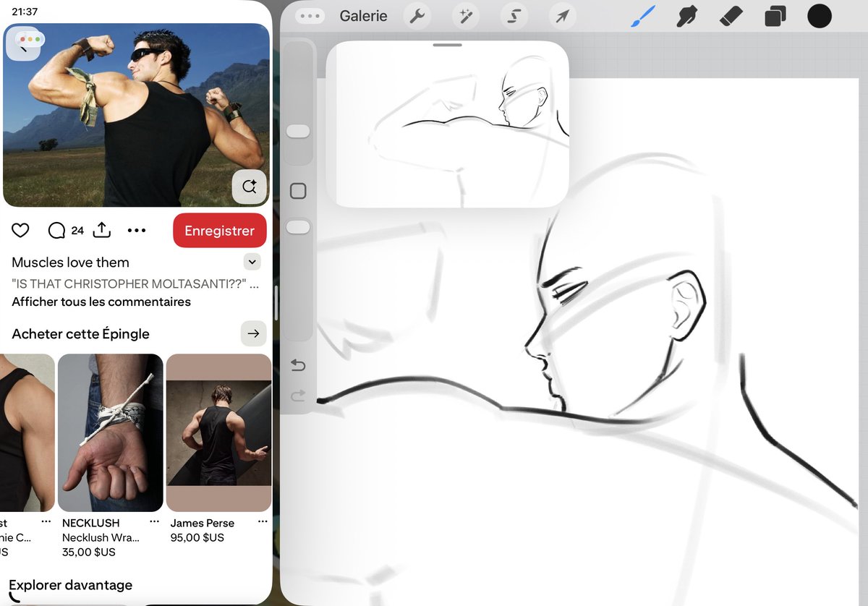Viewport: 868px width, 606px height.
Task: Open the Acheter cette Épingle arrow
Action: 253,333
